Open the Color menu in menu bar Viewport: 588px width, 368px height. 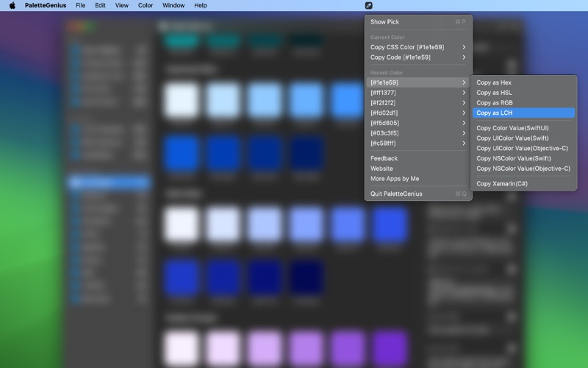pyautogui.click(x=146, y=5)
